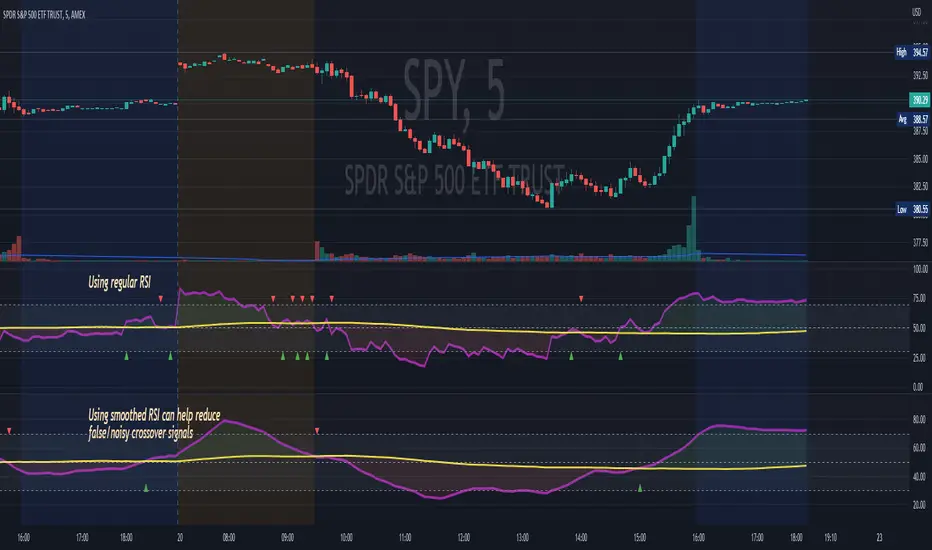Click the Low 380.55 price label
932x550 pixels.
912,209
